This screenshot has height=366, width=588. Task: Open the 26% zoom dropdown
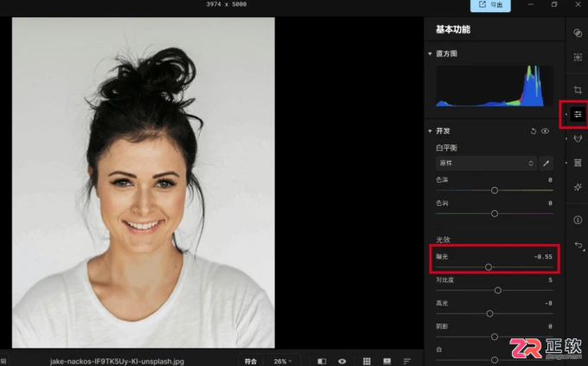click(283, 361)
